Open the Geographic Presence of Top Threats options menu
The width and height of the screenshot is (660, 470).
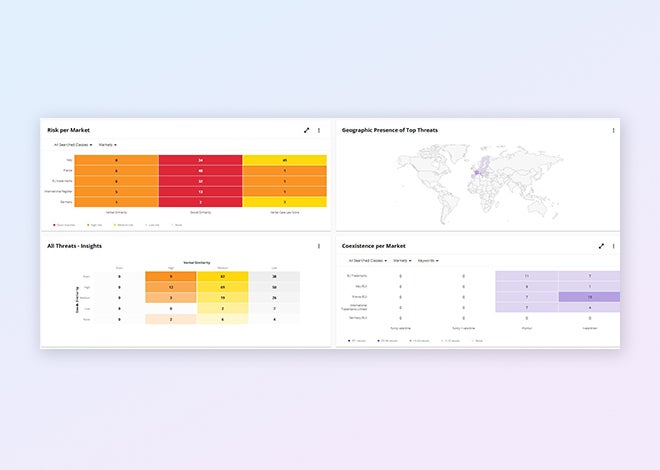click(x=613, y=130)
